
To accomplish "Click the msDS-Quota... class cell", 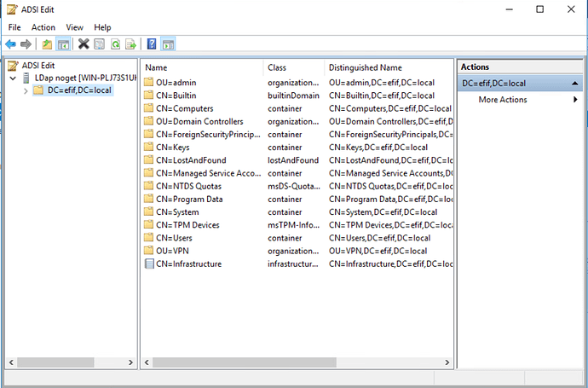I will (294, 186).
